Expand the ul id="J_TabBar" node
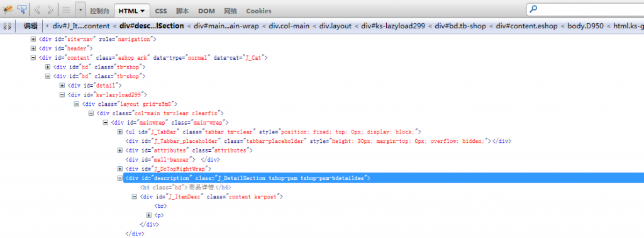Image resolution: width=644 pixels, height=238 pixels. [x=120, y=132]
